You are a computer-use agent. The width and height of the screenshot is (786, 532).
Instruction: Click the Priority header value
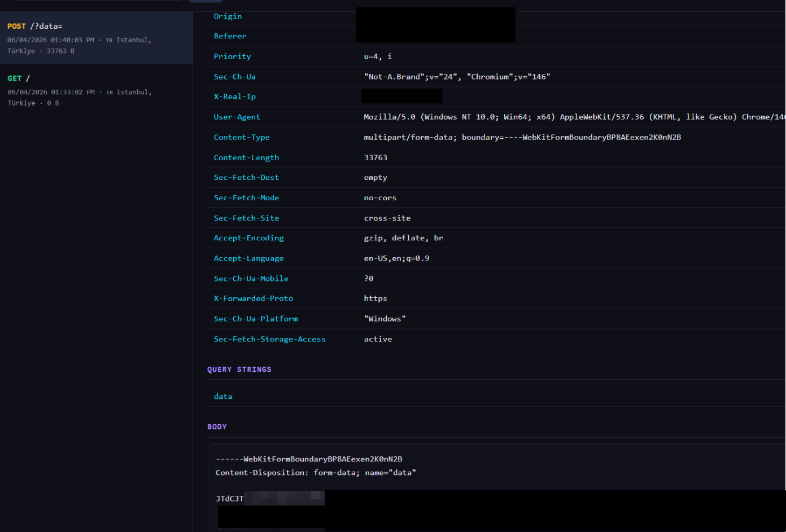pos(378,56)
